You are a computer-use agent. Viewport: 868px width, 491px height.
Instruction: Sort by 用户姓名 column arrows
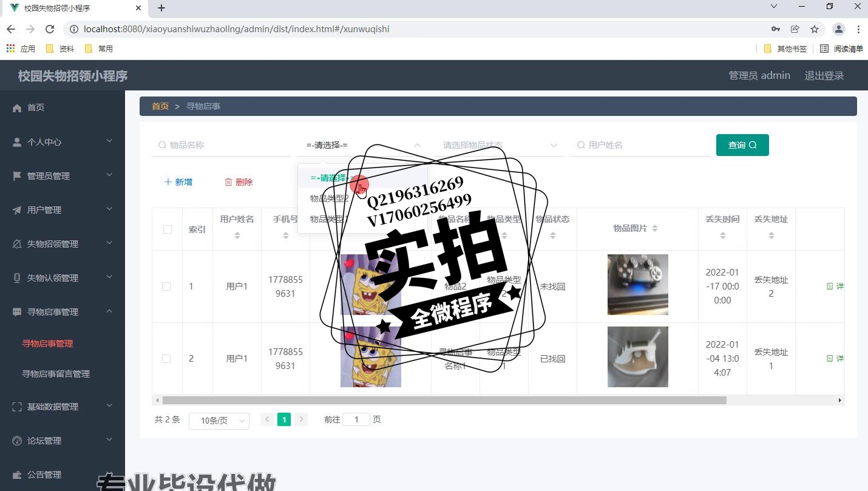pyautogui.click(x=237, y=235)
